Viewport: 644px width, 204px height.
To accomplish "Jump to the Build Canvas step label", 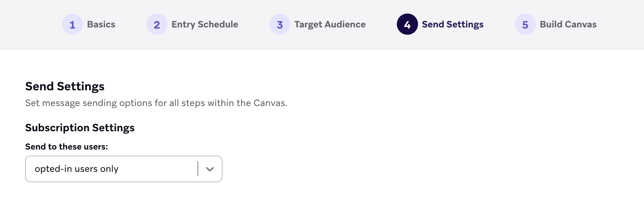I will click(x=568, y=24).
